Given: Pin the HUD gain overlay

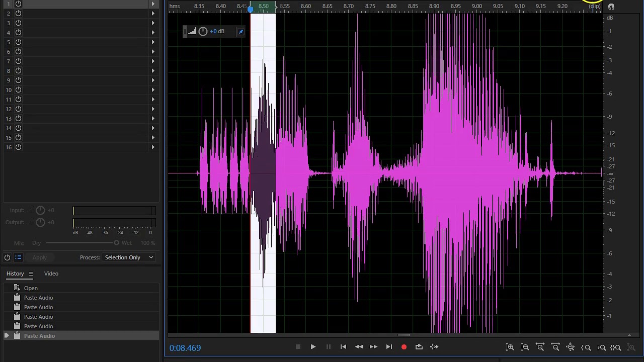Looking at the screenshot, I should [241, 32].
